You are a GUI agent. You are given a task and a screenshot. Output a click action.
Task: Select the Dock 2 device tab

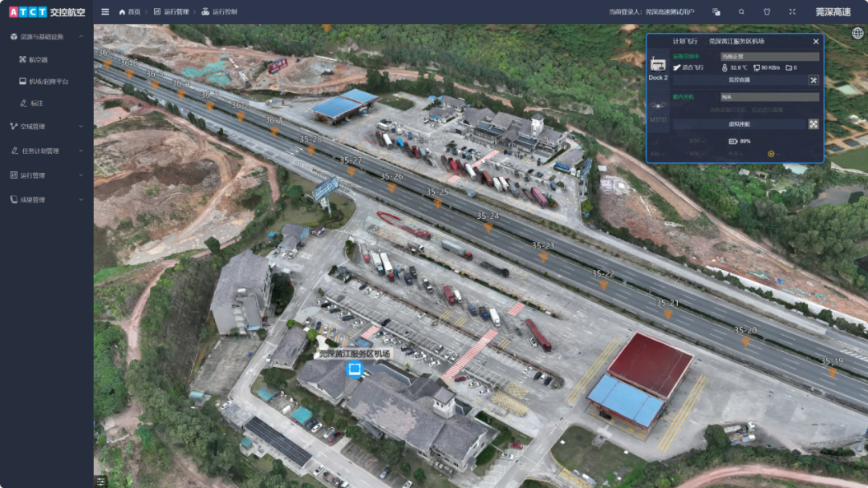[x=658, y=67]
